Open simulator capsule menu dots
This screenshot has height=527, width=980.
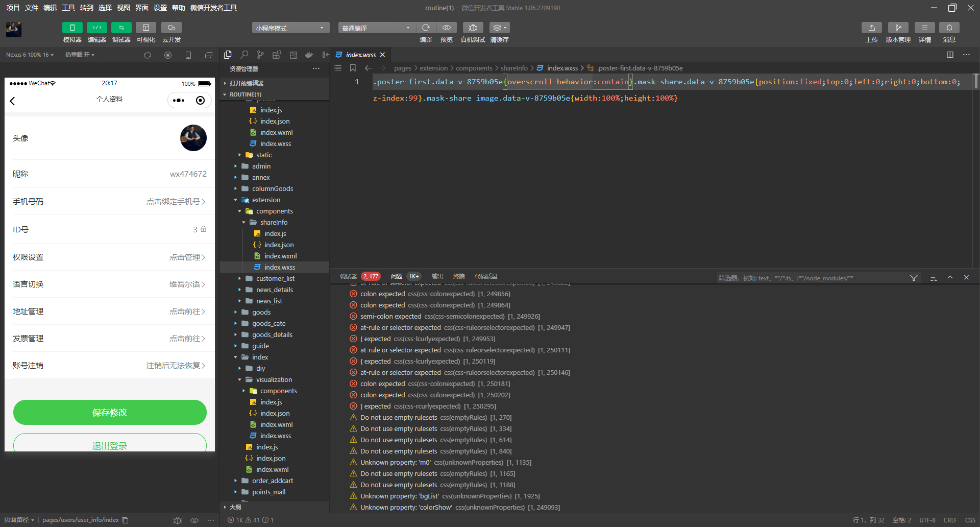179,100
